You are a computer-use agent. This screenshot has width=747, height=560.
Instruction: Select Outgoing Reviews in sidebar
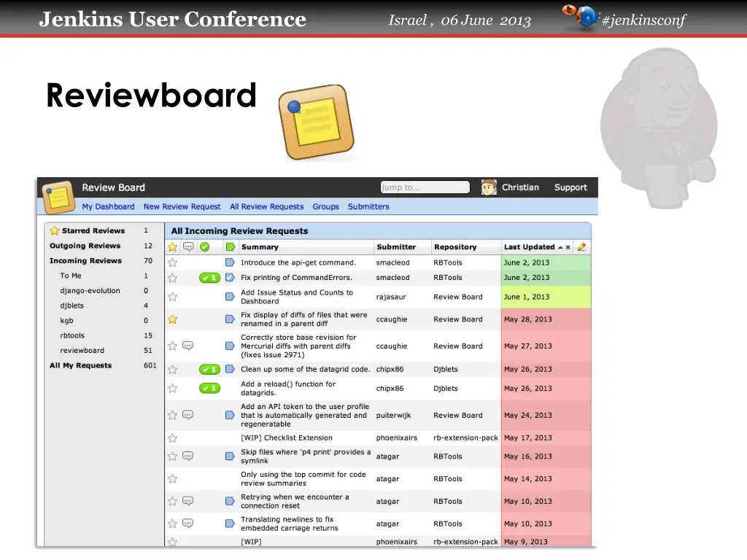tap(85, 246)
